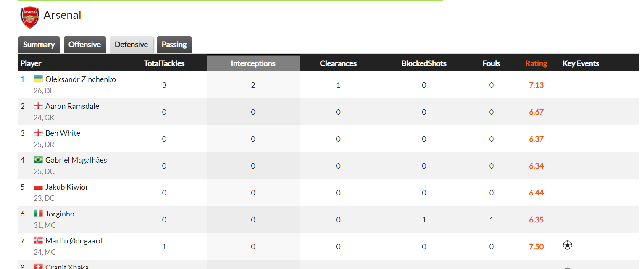Open Ben White's player profile link
Image resolution: width=644 pixels, height=269 pixels.
63,133
